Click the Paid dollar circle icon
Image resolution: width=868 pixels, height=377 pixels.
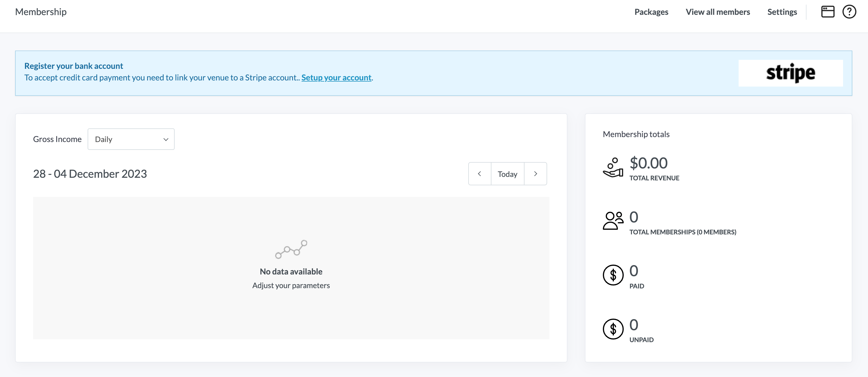click(x=613, y=275)
